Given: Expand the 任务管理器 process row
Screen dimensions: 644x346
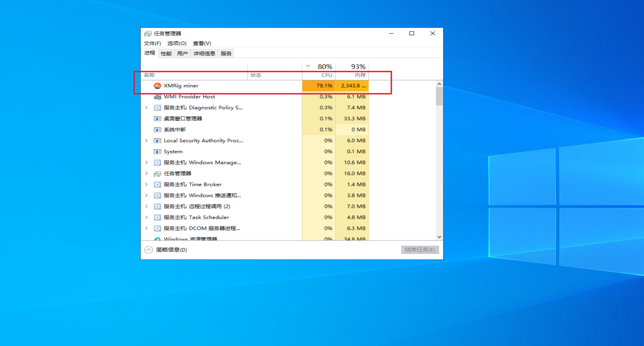Looking at the screenshot, I should coord(146,173).
